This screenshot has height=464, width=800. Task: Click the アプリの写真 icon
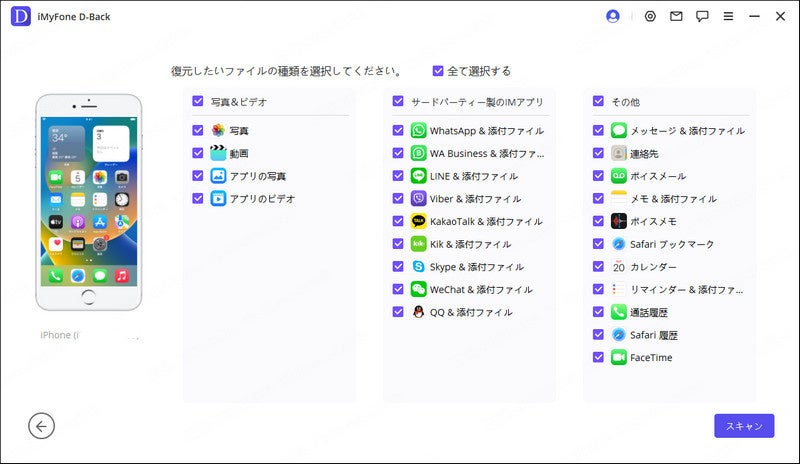pos(218,176)
